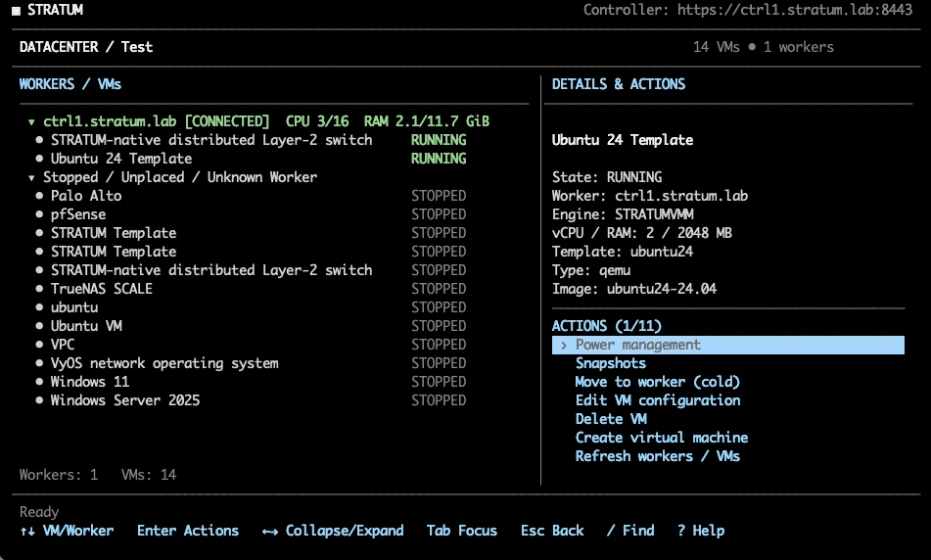Click the 'Ubuntu 24 Template' details title
931x560 pixels.
tap(623, 140)
